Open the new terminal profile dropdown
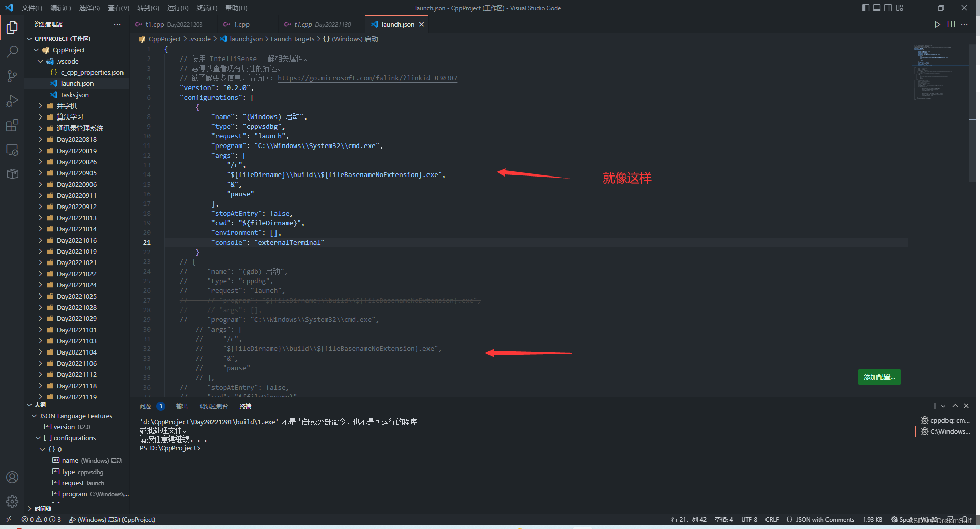Viewport: 980px width, 529px height. coord(943,406)
